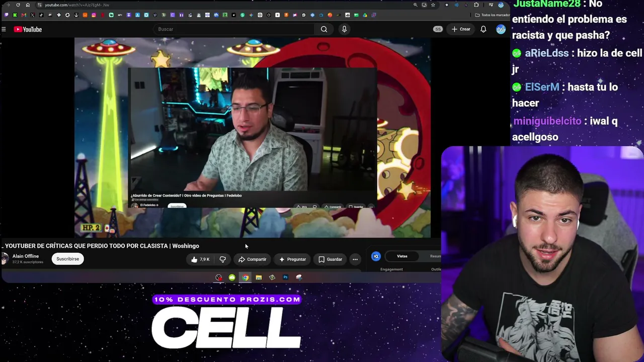Screen dimensions: 644x362
Task: Click the miniguibelcito chat username
Action: (547, 121)
